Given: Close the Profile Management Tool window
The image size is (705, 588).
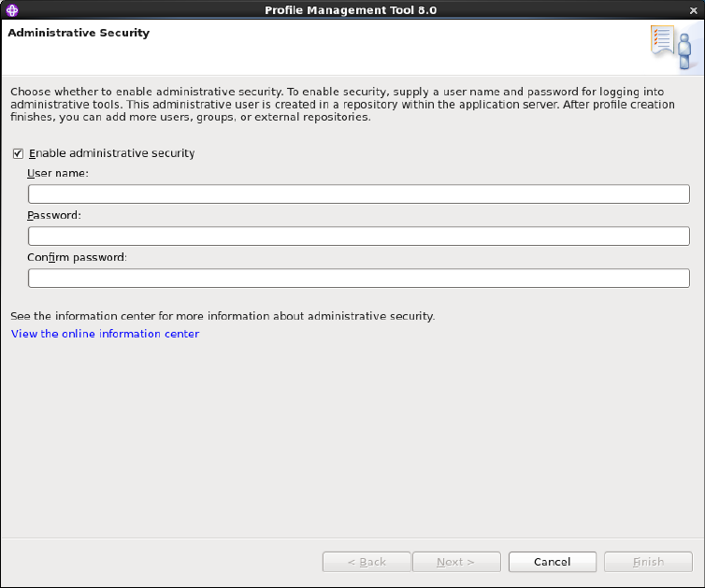Looking at the screenshot, I should tap(693, 10).
